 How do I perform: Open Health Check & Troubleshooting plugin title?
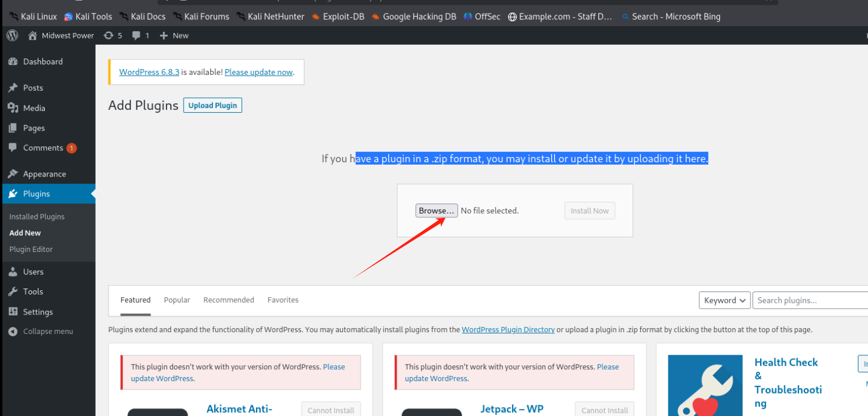point(788,383)
